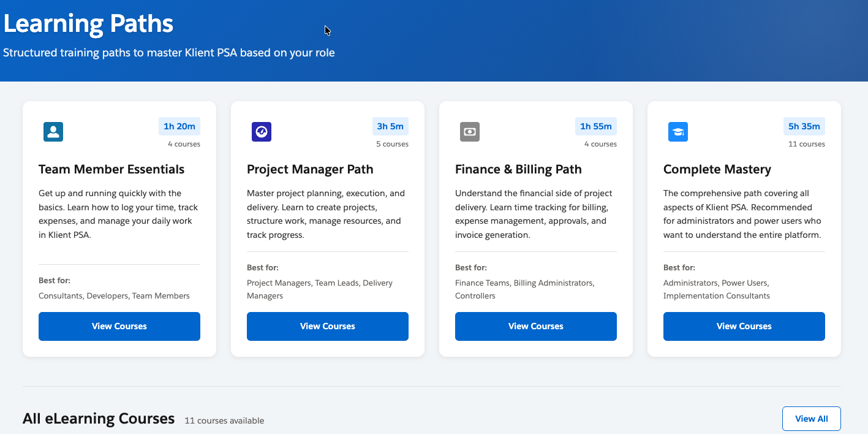
Task: Select the Project Manager Path title
Action: 310,169
